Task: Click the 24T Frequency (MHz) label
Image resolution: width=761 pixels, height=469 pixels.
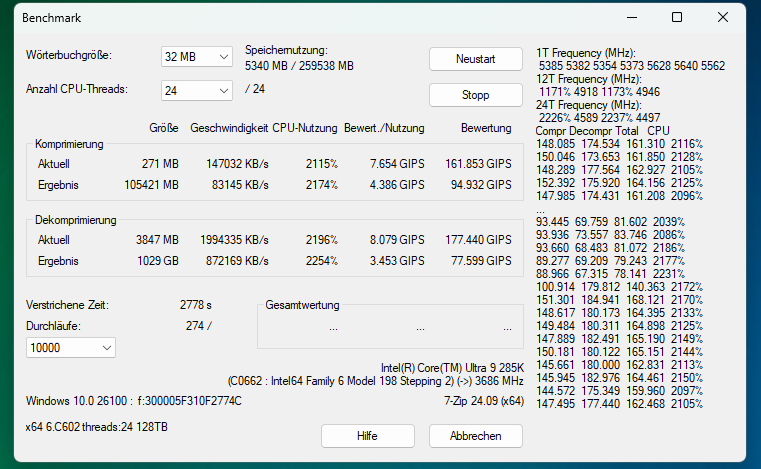Action: [x=589, y=105]
